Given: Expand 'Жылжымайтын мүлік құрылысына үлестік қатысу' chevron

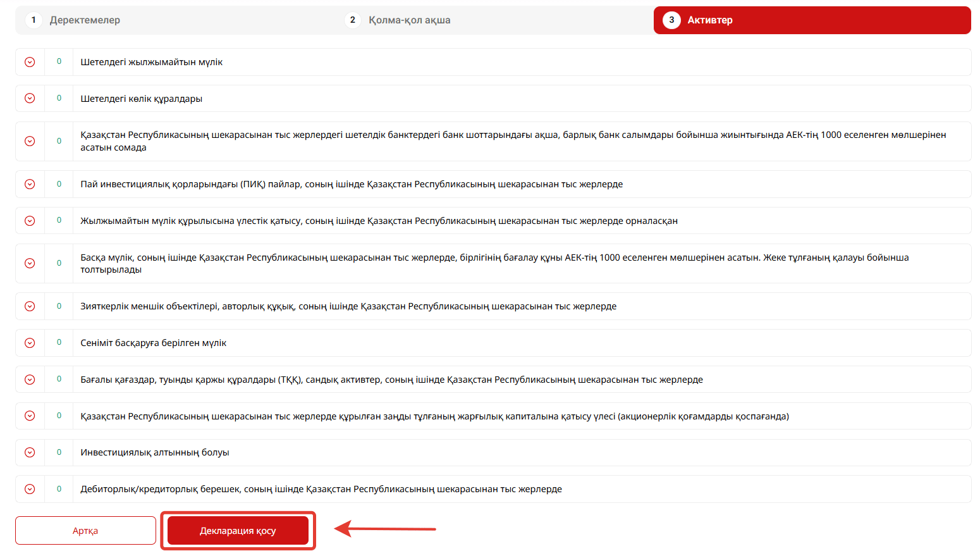Looking at the screenshot, I should 30,221.
